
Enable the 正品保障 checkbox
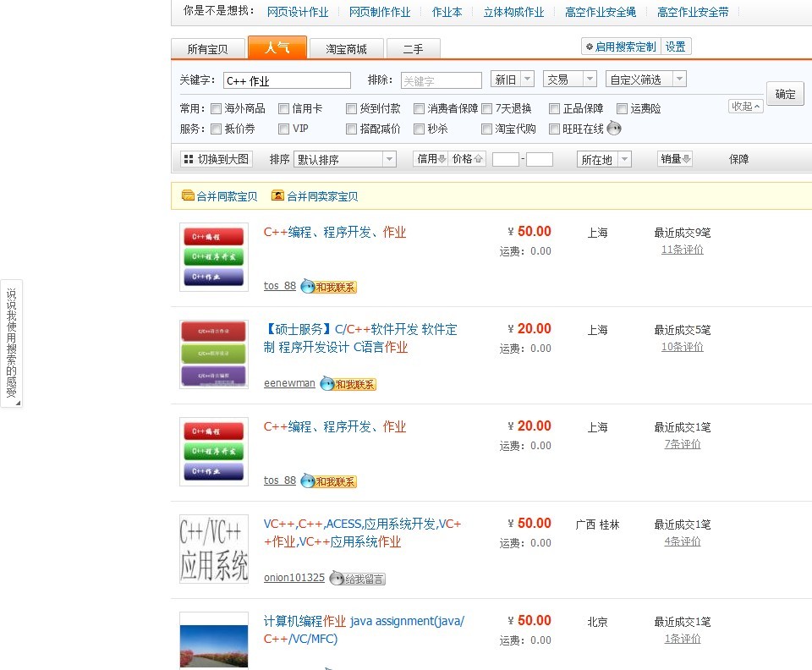point(554,109)
